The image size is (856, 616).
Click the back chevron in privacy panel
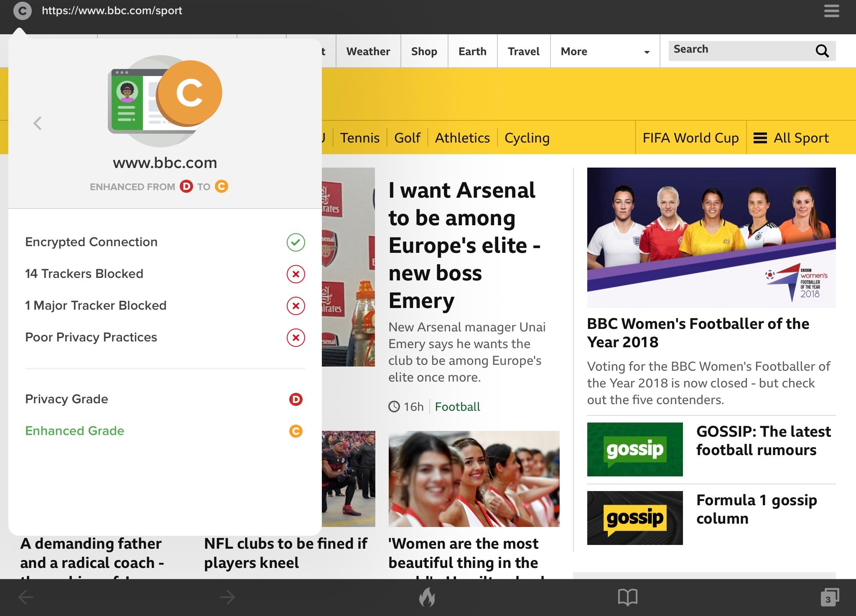click(x=38, y=123)
